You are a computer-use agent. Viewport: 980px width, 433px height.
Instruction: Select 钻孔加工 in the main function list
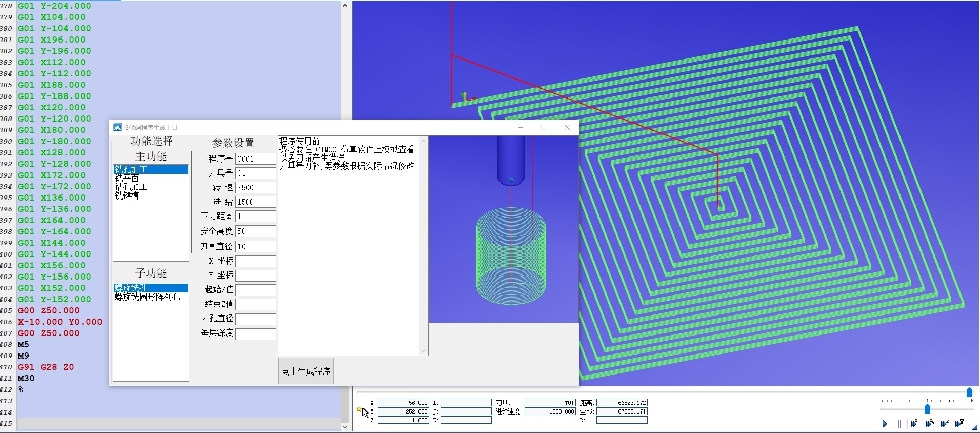pyautogui.click(x=151, y=187)
